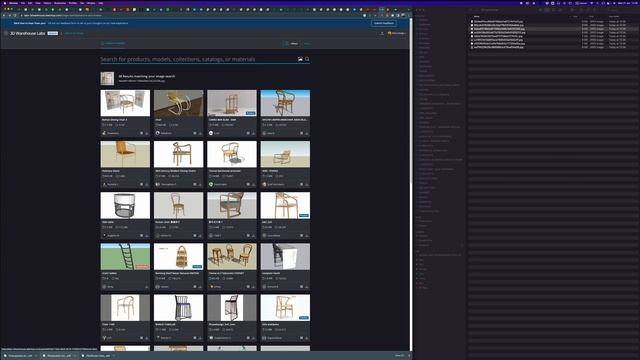This screenshot has width=640, height=360.
Task: Add the gold cantilever chair model to a collection
Action: pos(195,133)
